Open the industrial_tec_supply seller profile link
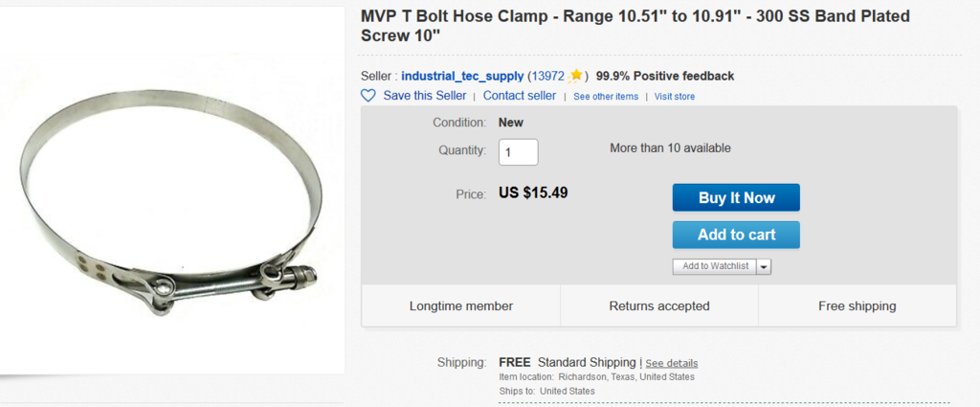Viewport: 980px width, 407px height. coord(462,76)
